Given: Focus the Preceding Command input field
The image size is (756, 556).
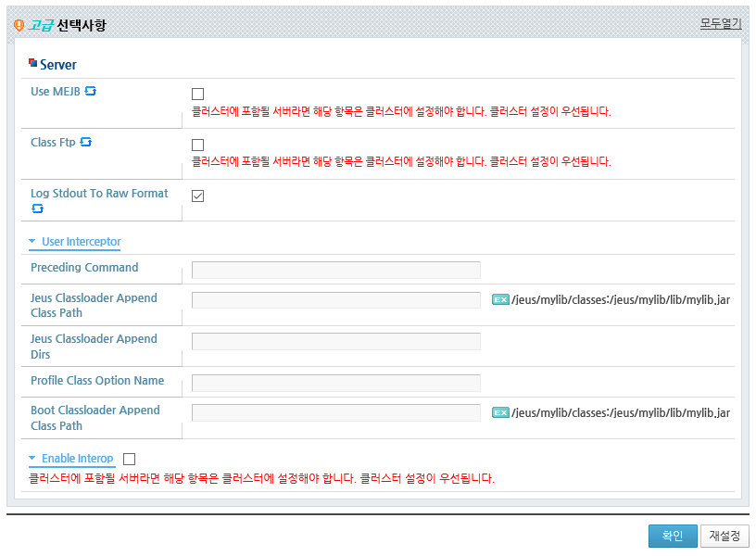Looking at the screenshot, I should coord(336,270).
